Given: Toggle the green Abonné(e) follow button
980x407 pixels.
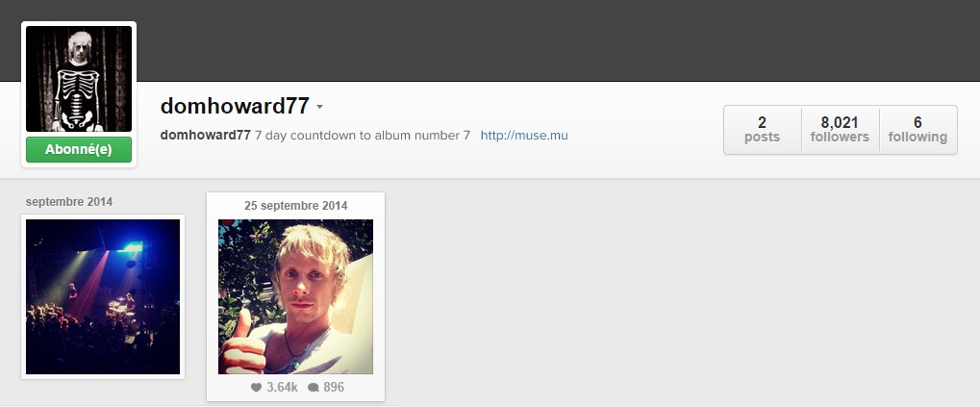Looking at the screenshot, I should click(x=79, y=150).
